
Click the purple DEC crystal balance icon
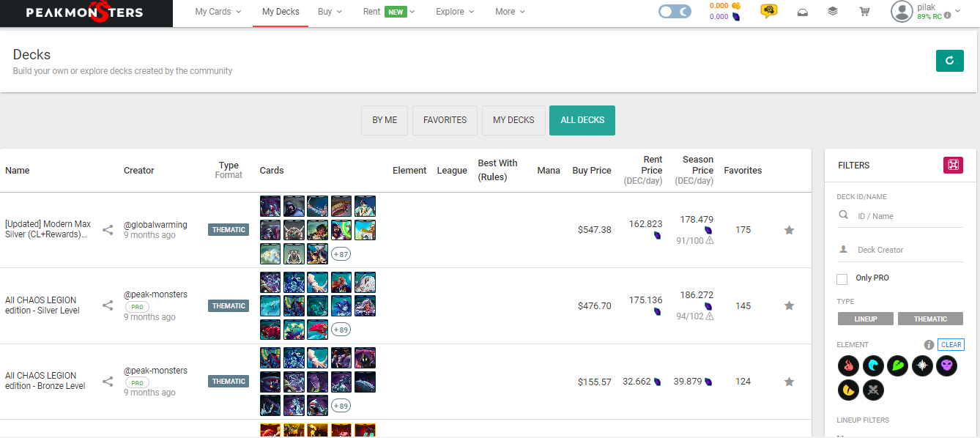pos(736,16)
